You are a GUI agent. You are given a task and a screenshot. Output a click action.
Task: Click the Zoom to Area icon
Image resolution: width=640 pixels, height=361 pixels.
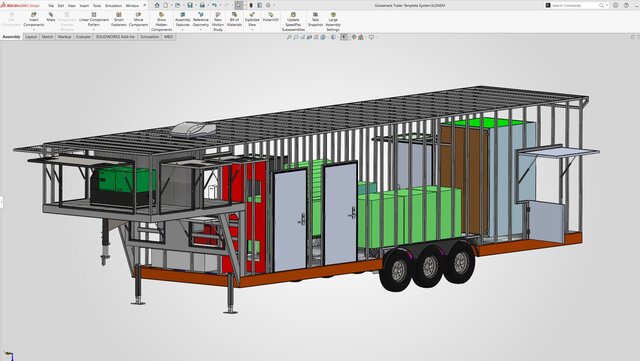tap(296, 37)
